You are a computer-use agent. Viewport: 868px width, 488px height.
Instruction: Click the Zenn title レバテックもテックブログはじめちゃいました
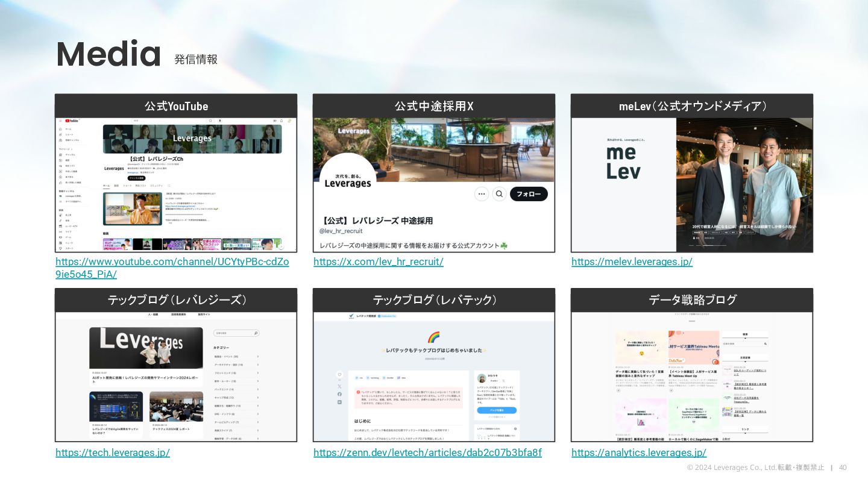(x=433, y=350)
